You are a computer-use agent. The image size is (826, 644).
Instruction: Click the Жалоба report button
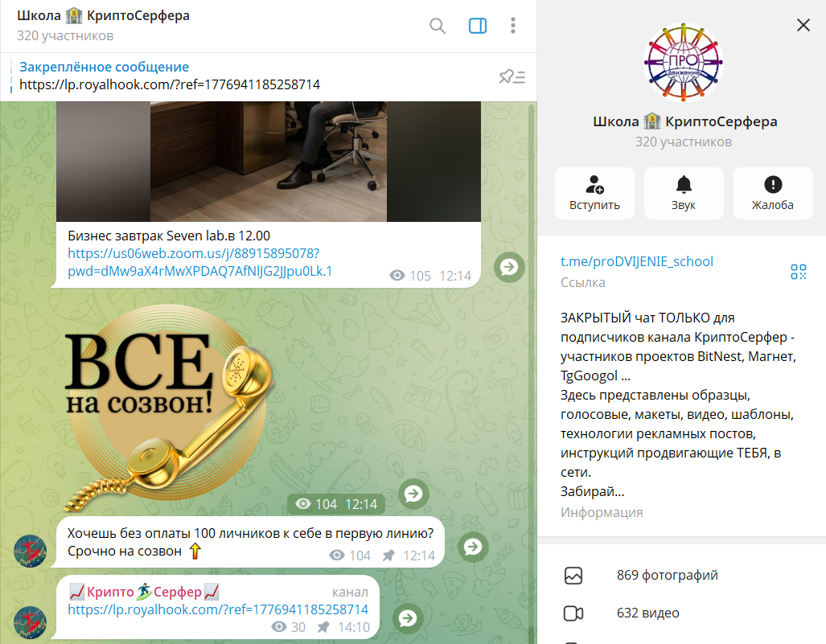click(x=773, y=193)
